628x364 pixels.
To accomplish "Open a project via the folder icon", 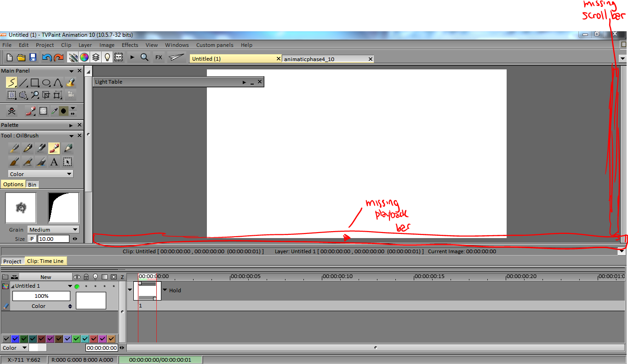I will pos(21,57).
